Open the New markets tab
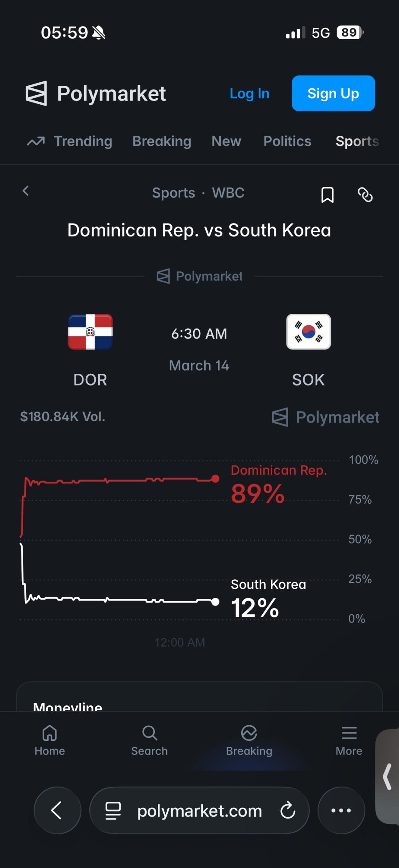 click(x=226, y=141)
